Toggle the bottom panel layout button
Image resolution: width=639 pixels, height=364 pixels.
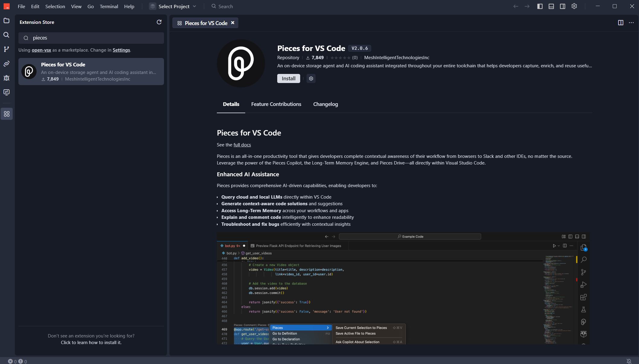coord(551,6)
